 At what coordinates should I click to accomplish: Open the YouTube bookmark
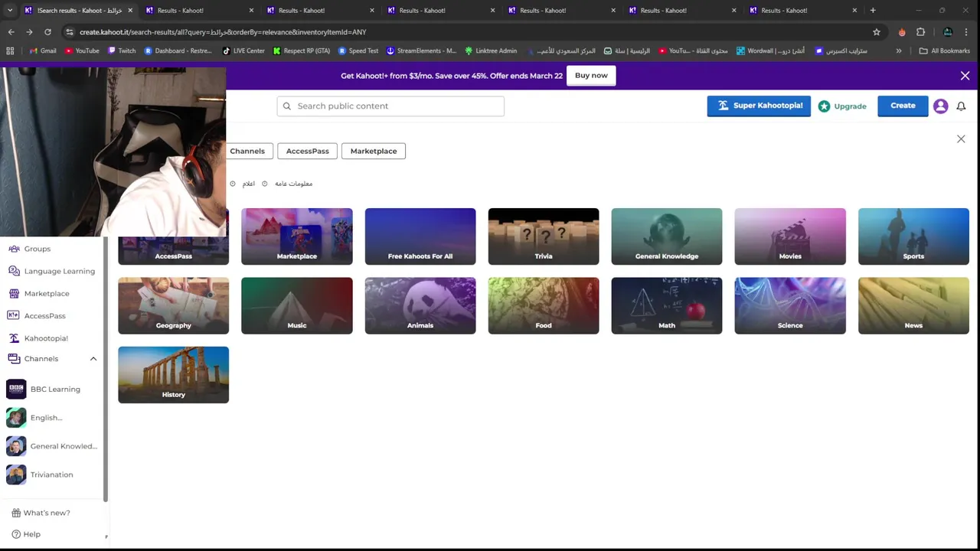(x=82, y=51)
